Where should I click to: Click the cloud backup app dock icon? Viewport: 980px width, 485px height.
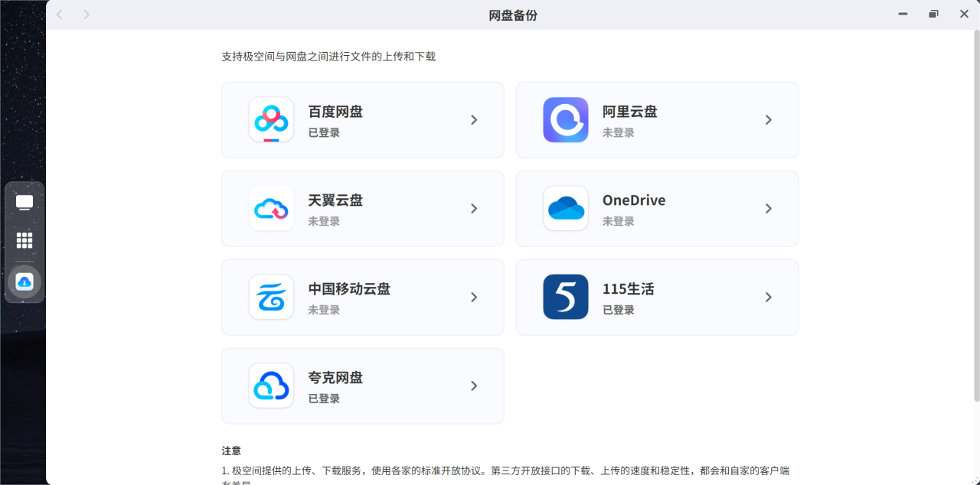[x=24, y=282]
